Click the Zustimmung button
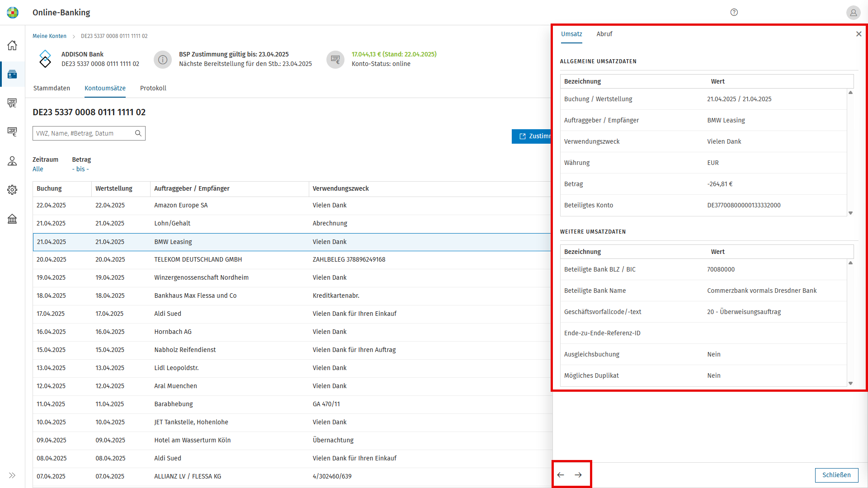Viewport: 868px width, 488px height. pos(532,136)
